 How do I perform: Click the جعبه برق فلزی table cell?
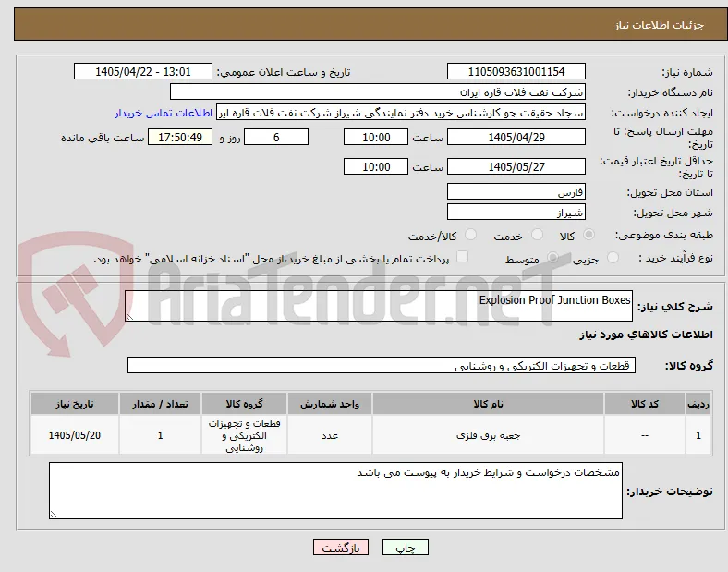pos(488,435)
